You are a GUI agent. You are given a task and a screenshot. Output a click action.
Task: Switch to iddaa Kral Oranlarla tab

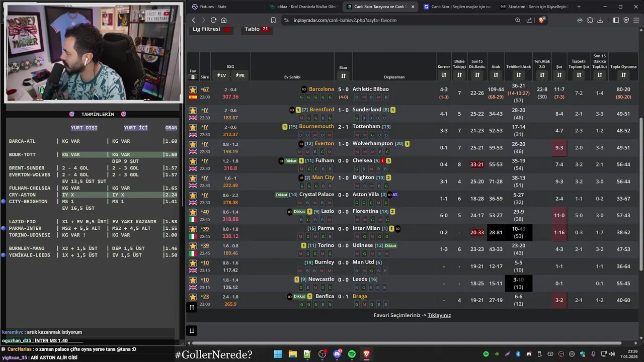pyautogui.click(x=305, y=7)
